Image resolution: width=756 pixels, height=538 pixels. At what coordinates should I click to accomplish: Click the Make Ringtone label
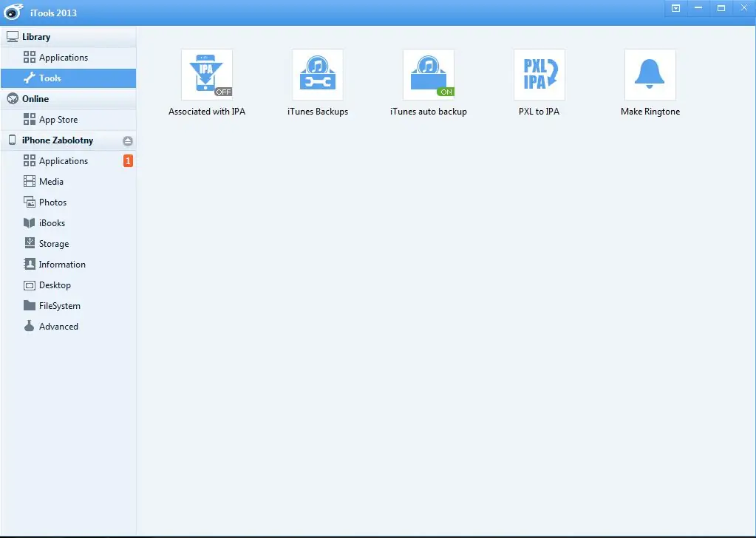tap(650, 112)
